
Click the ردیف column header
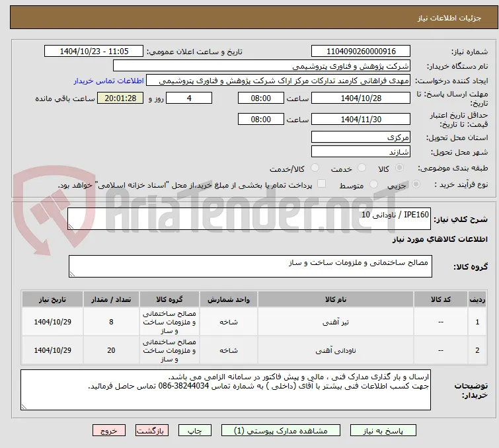[x=477, y=299]
